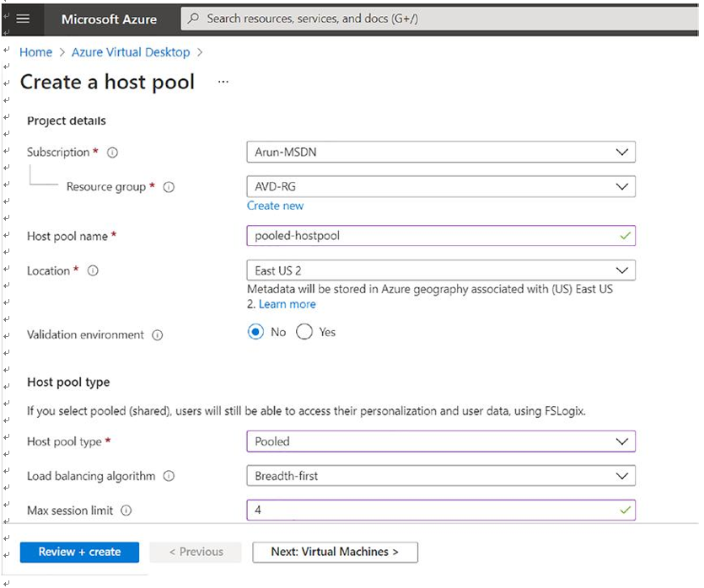704x588 pixels.
Task: Click the Validation environment info icon
Action: (x=157, y=335)
